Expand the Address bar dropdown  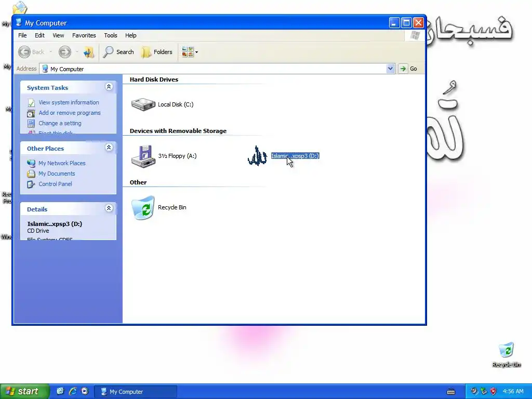pyautogui.click(x=390, y=69)
